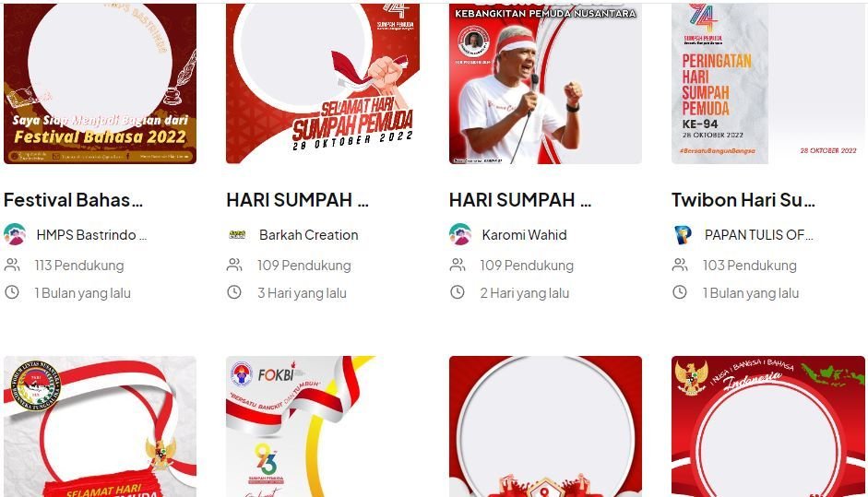Open the FOKBI twibbon thumbnail
This screenshot has height=497, width=868.
[323, 426]
